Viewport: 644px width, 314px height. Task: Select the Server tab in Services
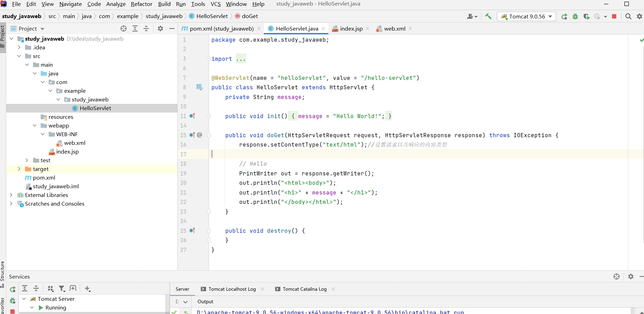[182, 289]
